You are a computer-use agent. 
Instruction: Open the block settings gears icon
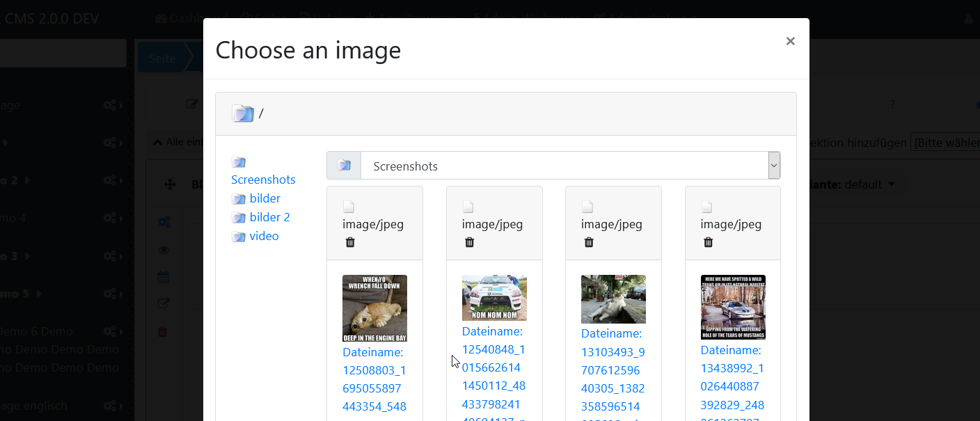(x=164, y=222)
